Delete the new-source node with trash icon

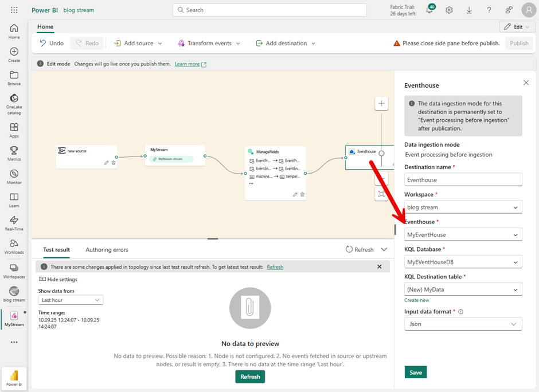[114, 163]
